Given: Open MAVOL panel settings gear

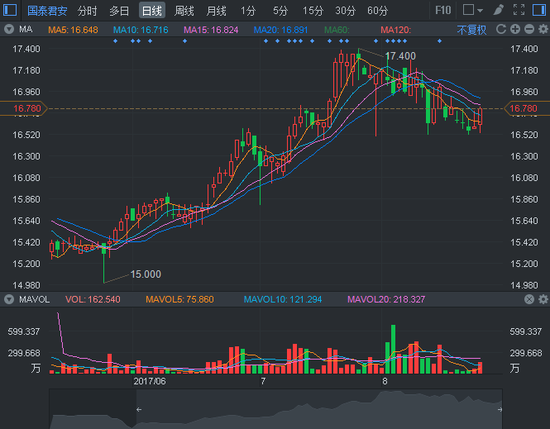Looking at the screenshot, I should tap(543, 299).
